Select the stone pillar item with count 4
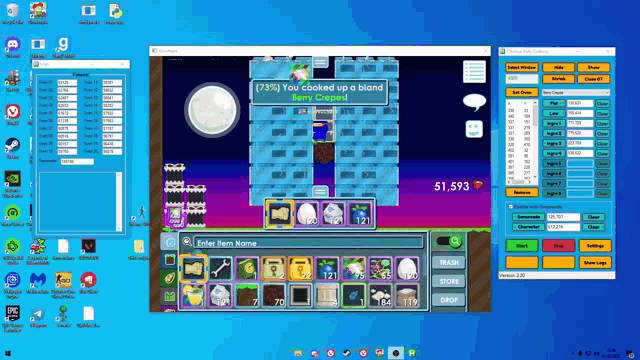This screenshot has height=360, width=640. (x=327, y=296)
